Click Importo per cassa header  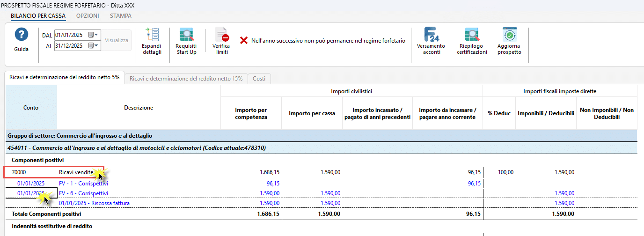click(x=312, y=113)
